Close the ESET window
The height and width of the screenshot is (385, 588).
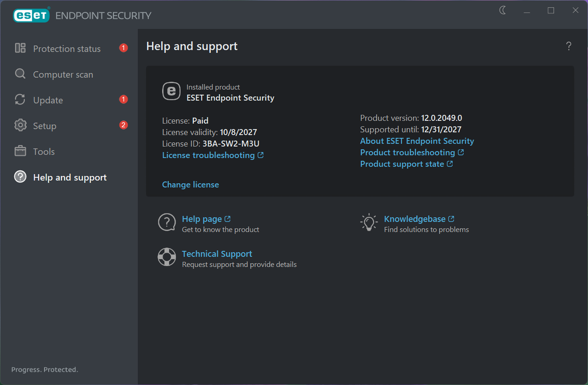pyautogui.click(x=575, y=11)
